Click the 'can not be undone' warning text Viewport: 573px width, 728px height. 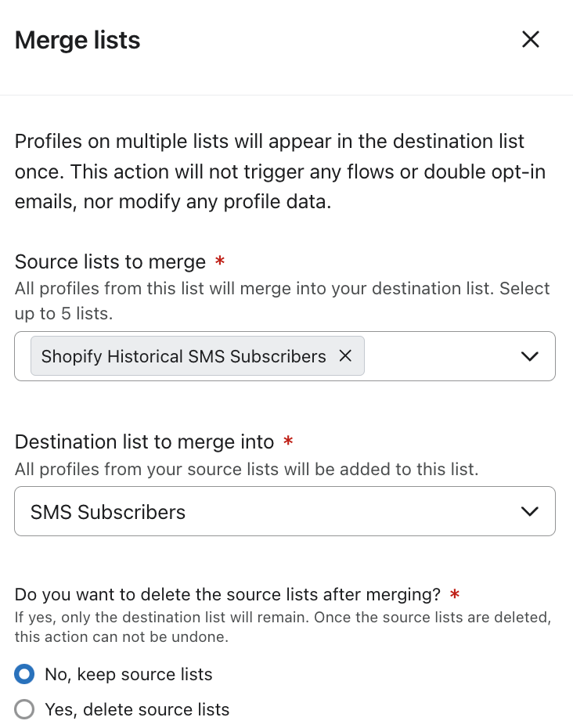click(121, 636)
